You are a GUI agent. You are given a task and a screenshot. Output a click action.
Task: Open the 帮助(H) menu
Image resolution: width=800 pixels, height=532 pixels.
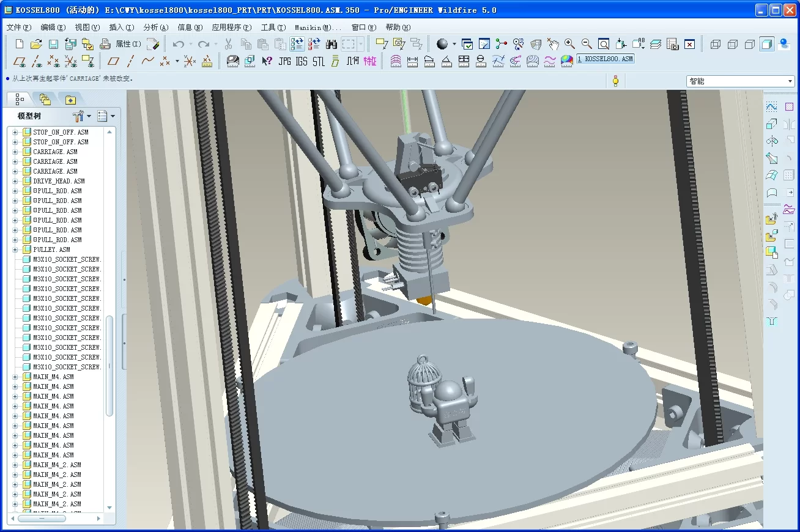pyautogui.click(x=398, y=28)
